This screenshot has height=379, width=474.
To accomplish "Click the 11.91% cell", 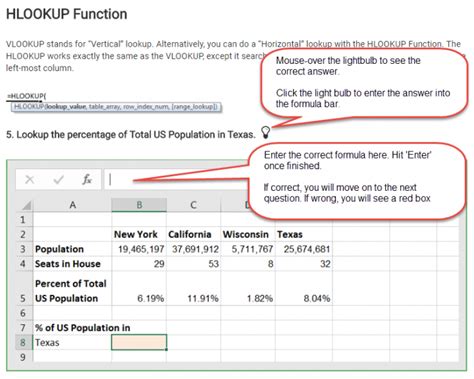I will pyautogui.click(x=193, y=288).
